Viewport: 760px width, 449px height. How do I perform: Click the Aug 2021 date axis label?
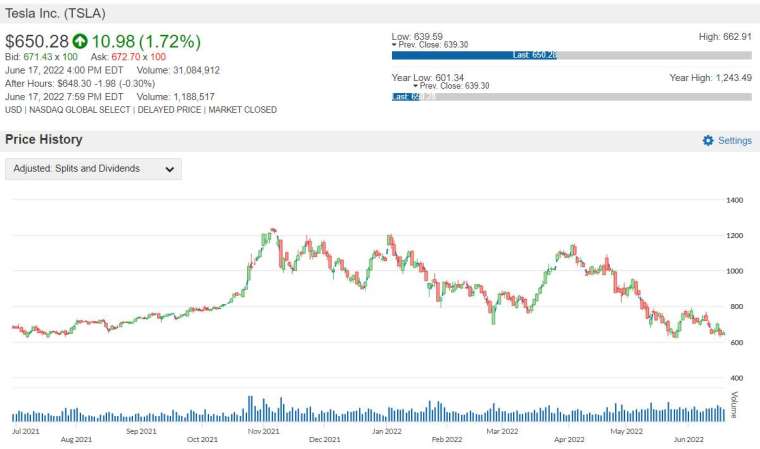[76, 439]
